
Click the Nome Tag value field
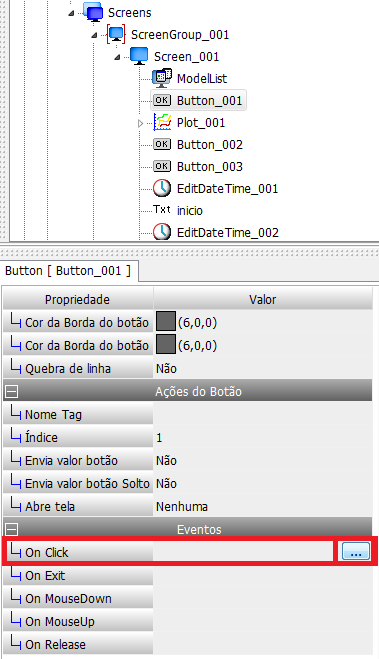coord(263,414)
